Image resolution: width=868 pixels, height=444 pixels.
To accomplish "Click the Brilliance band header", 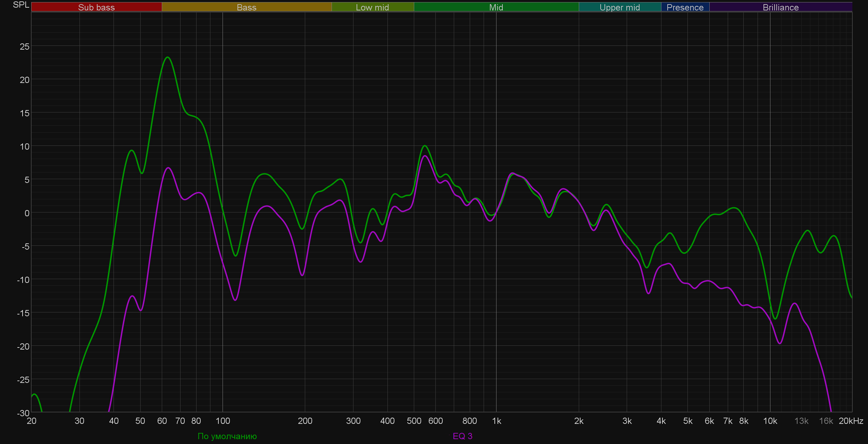I will (781, 7).
